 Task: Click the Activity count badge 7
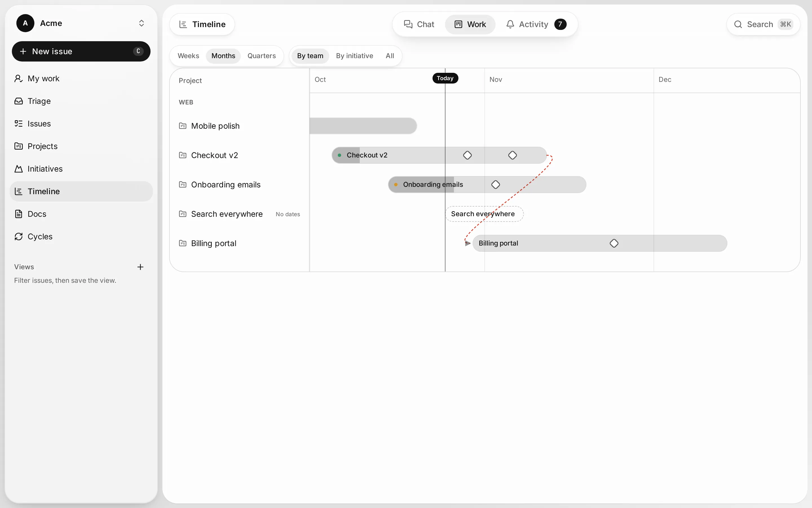560,24
